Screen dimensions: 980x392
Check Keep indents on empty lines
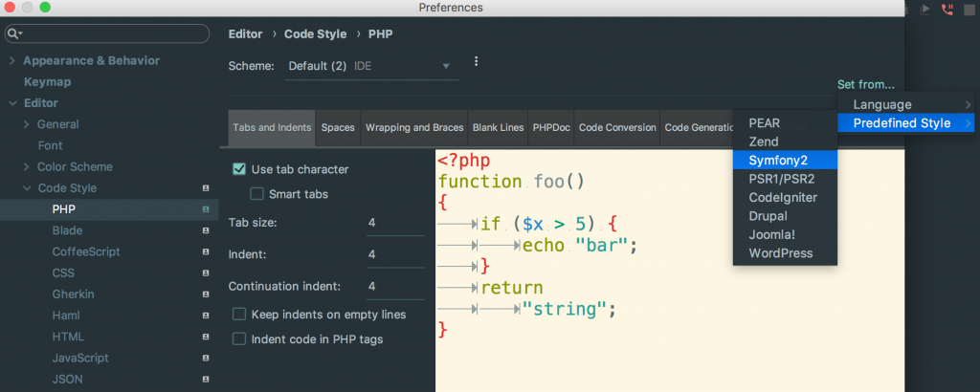(239, 315)
